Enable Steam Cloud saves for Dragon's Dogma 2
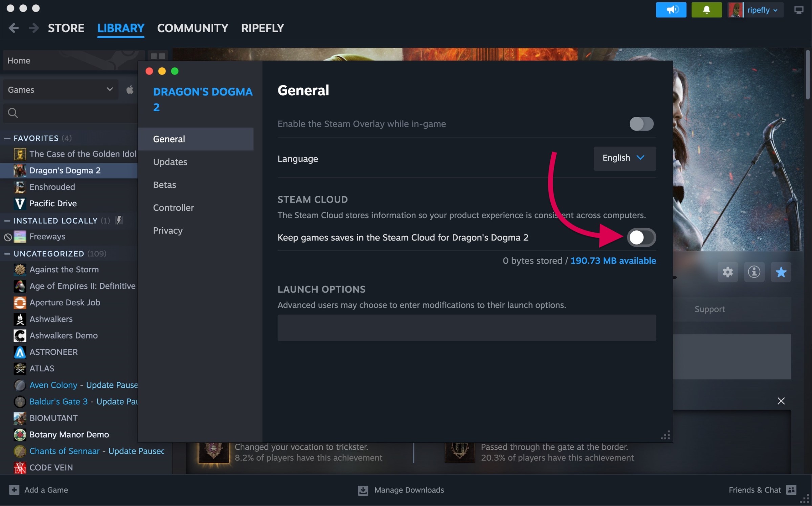 (641, 237)
